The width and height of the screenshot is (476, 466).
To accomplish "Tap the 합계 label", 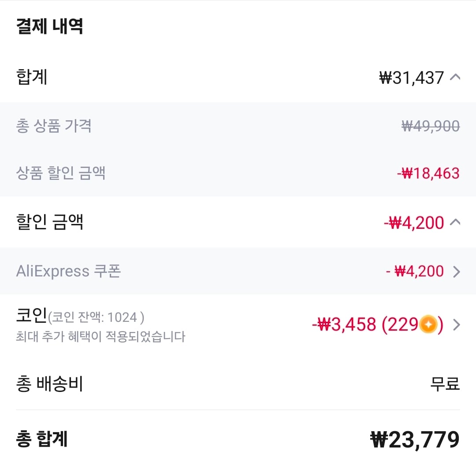I will pos(31,78).
